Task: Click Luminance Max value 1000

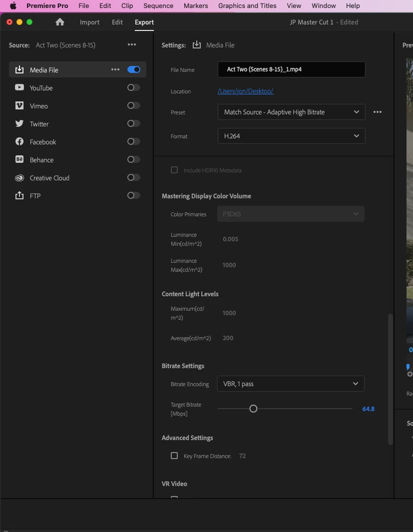Action: click(229, 265)
